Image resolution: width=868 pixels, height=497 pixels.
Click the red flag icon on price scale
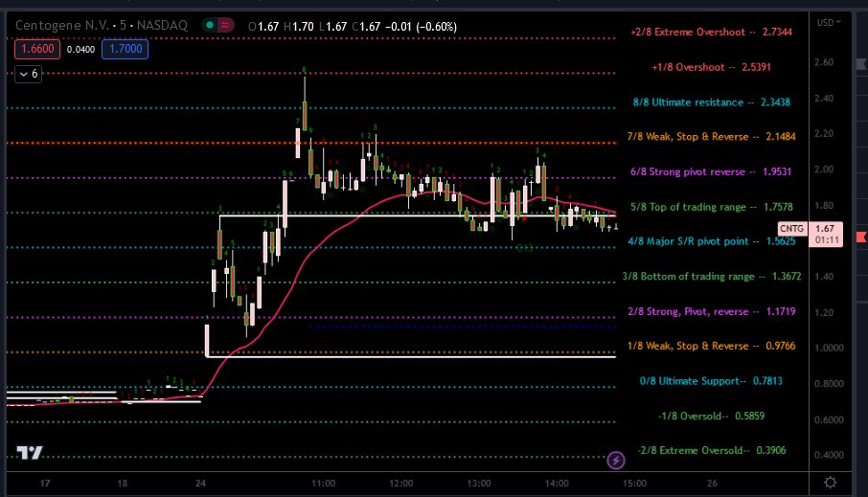tap(861, 237)
